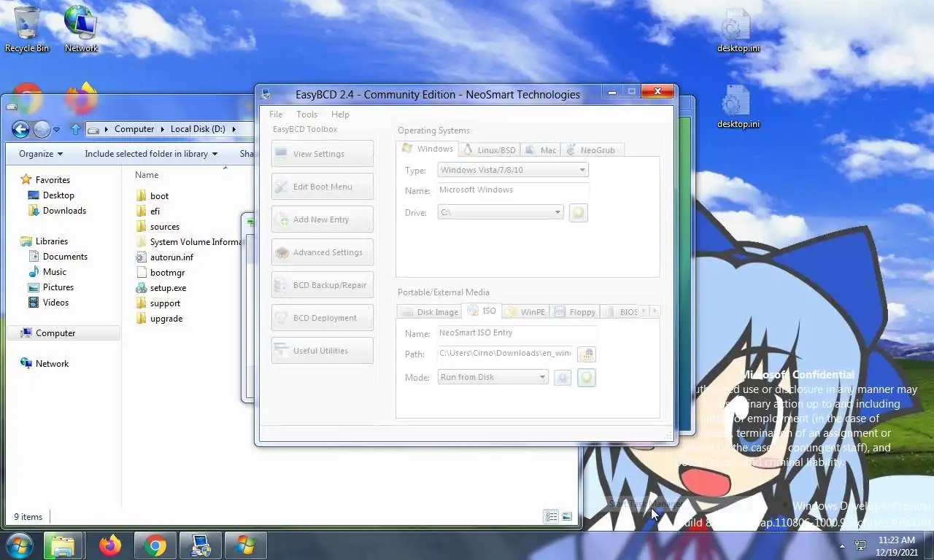Browse for ISO file using path icon
The height and width of the screenshot is (560, 934).
(587, 354)
